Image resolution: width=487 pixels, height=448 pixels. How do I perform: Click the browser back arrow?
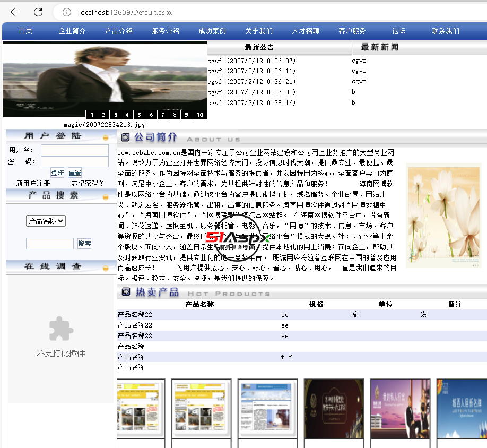point(15,12)
